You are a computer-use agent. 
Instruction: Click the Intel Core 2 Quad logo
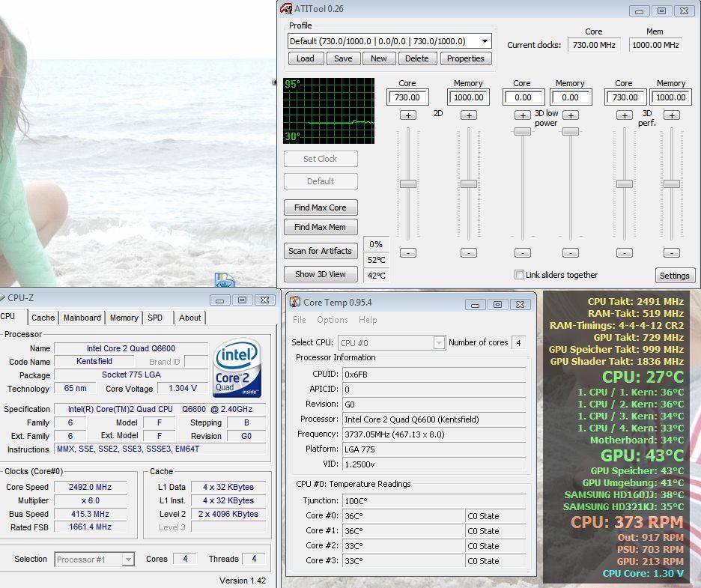pyautogui.click(x=237, y=368)
